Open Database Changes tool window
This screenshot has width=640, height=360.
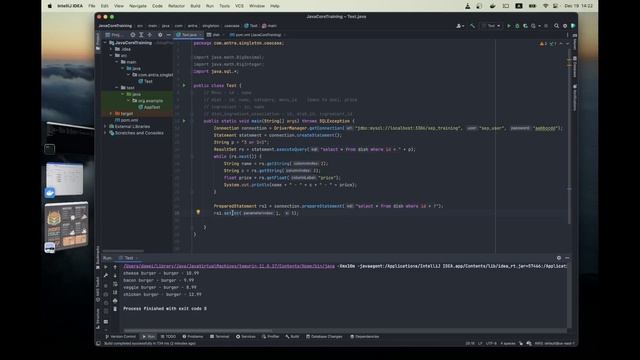[324, 337]
